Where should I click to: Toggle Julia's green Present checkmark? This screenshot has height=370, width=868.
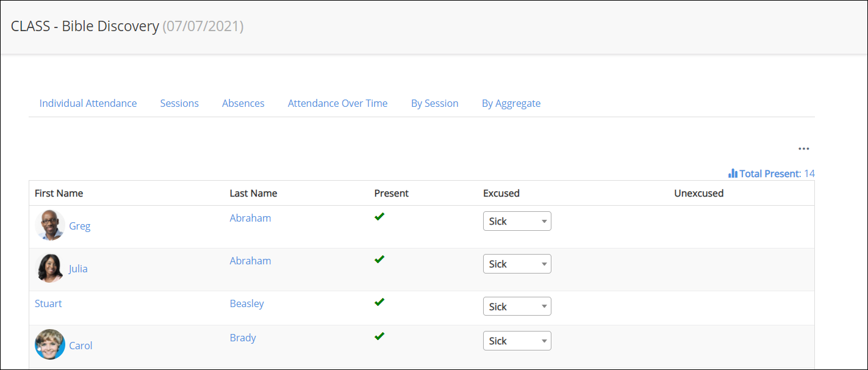point(379,259)
